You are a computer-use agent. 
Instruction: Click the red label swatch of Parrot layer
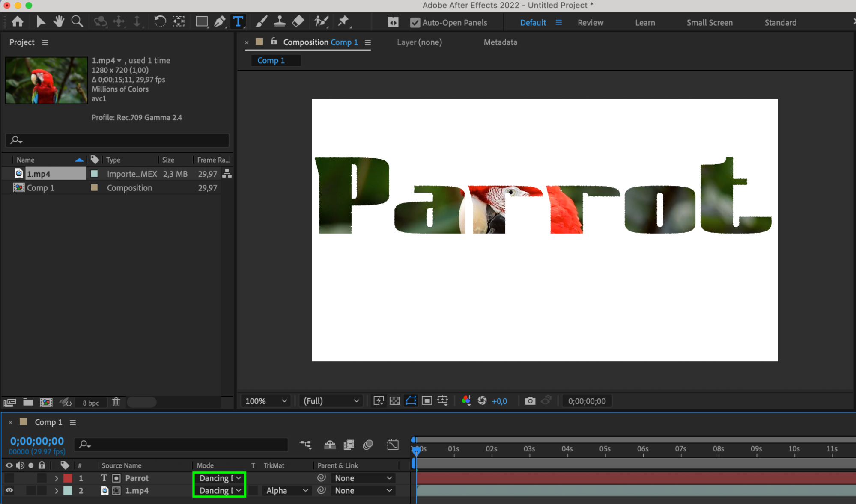pos(68,478)
